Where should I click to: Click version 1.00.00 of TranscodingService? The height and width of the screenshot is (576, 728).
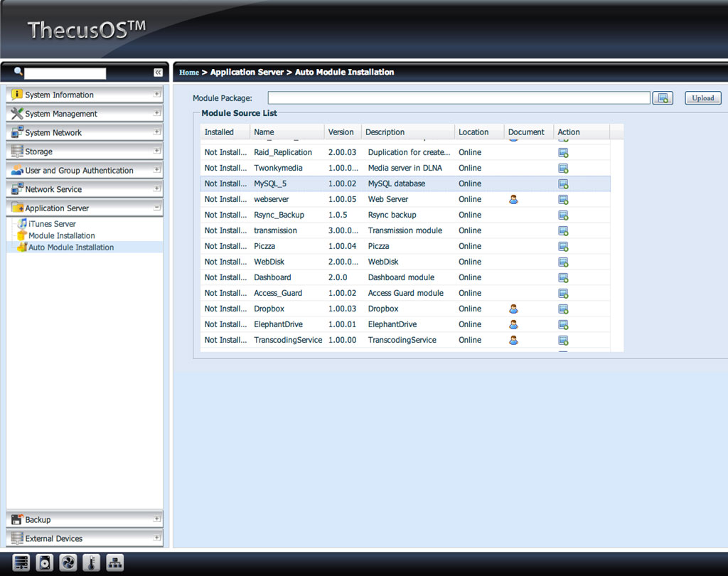click(x=342, y=340)
